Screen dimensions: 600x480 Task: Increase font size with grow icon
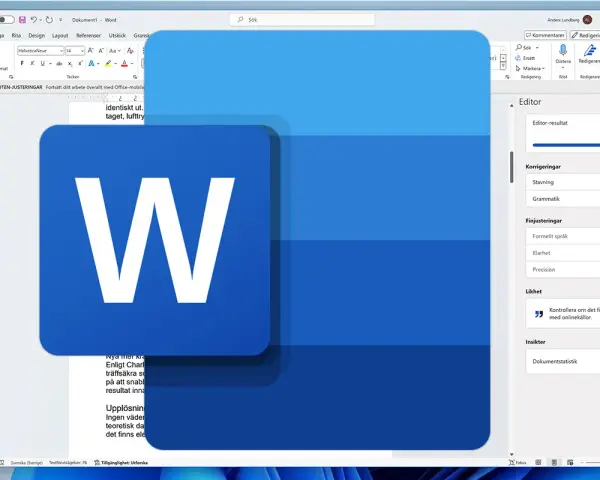[91, 51]
